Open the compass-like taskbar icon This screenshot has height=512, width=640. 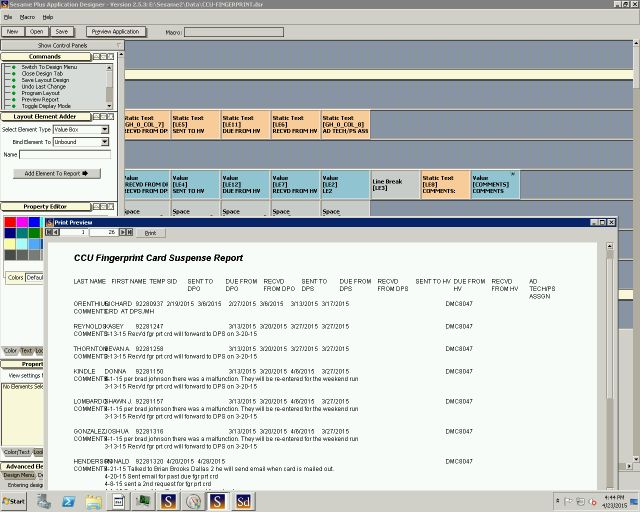pos(193,501)
